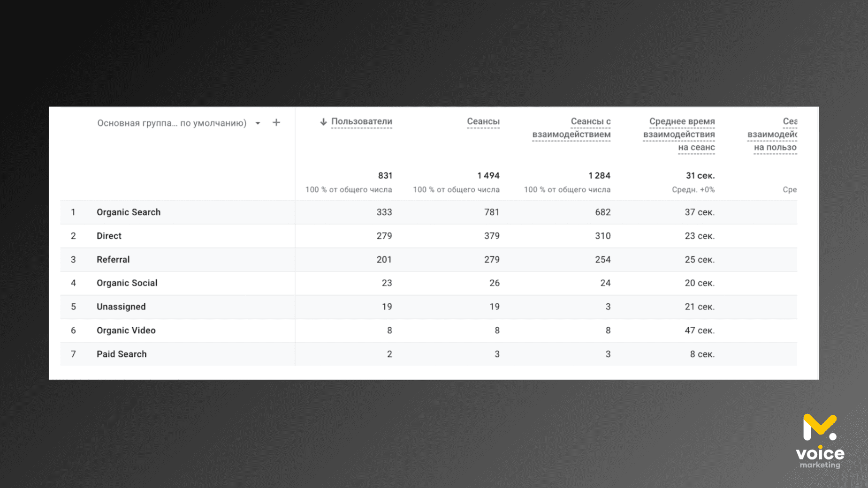
Task: Select the Organic Search row
Action: pyautogui.click(x=129, y=212)
